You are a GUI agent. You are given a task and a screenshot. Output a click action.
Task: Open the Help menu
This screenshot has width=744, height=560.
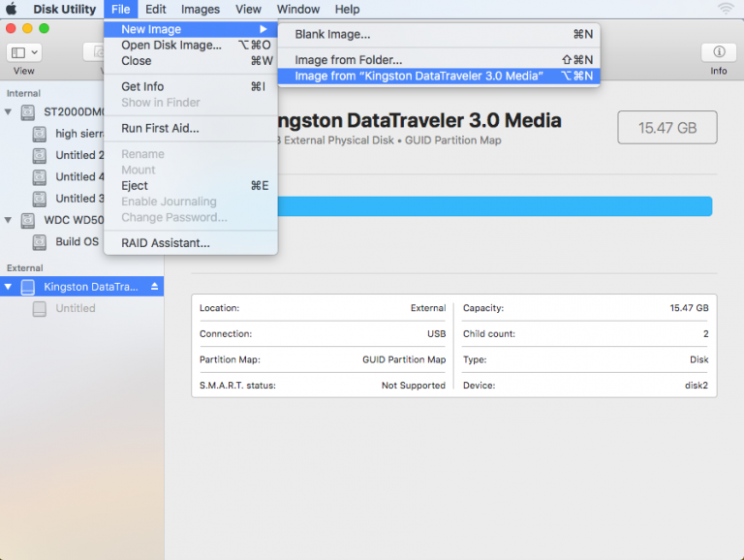point(347,9)
